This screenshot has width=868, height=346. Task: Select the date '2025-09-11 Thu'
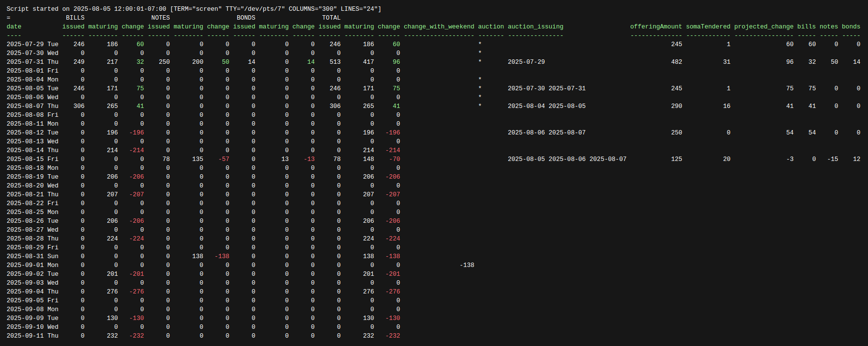(32, 336)
